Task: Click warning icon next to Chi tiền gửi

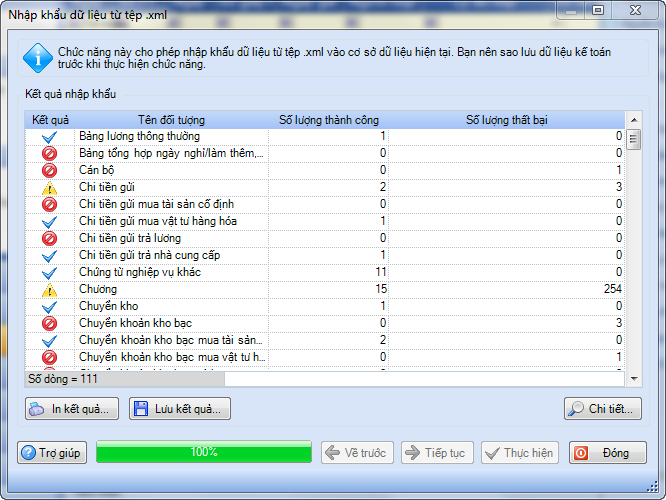Action: 49,188
